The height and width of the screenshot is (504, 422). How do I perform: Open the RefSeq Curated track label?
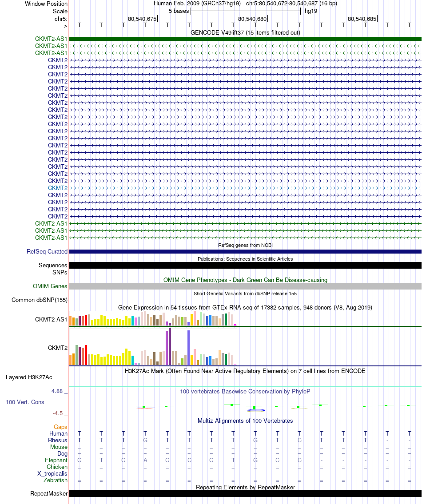coord(47,252)
